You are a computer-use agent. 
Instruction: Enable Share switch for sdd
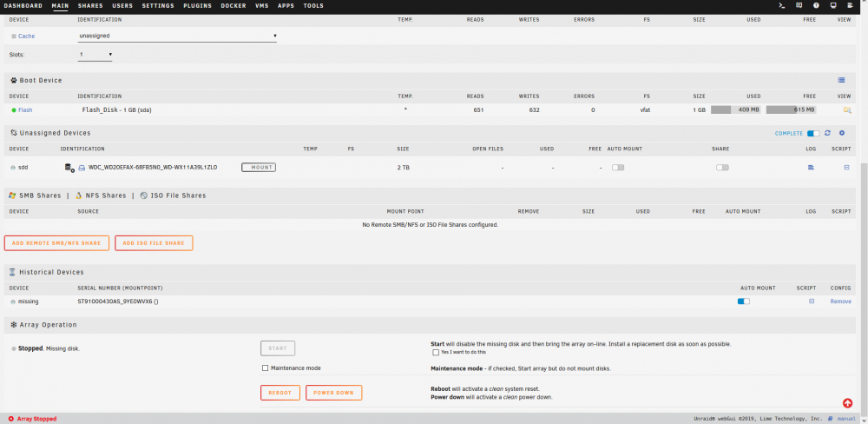(722, 168)
